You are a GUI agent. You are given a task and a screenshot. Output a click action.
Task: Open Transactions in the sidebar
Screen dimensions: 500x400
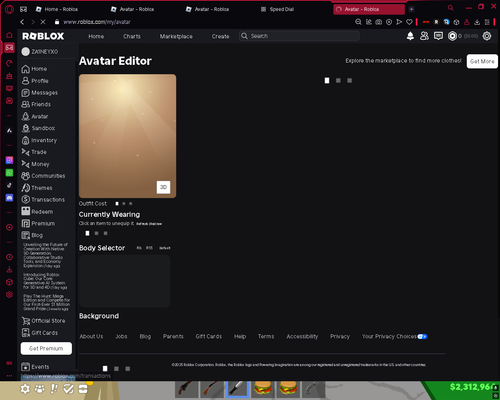pos(43,200)
